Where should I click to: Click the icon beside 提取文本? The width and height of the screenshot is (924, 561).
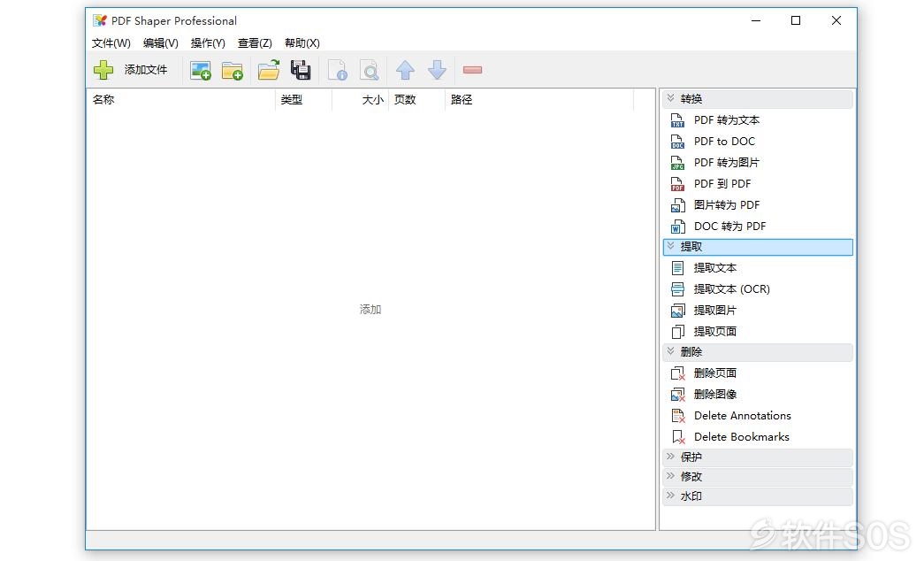coord(677,268)
